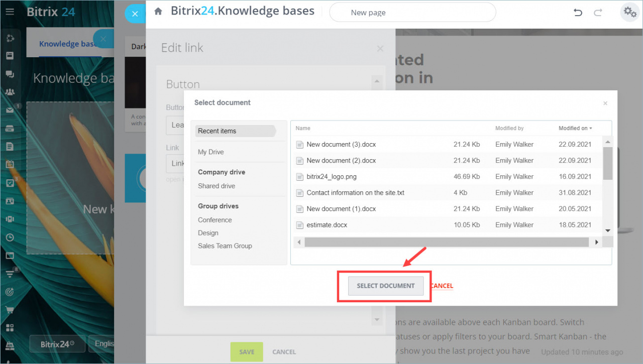Click horizontal scrollbar left arrow
Viewport: 643px width, 364px height.
pyautogui.click(x=299, y=242)
